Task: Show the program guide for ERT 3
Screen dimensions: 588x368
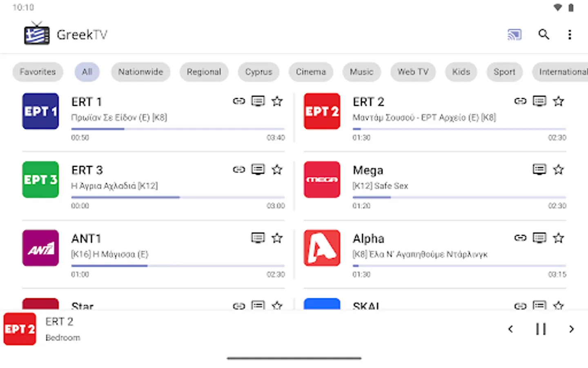Action: pos(258,169)
